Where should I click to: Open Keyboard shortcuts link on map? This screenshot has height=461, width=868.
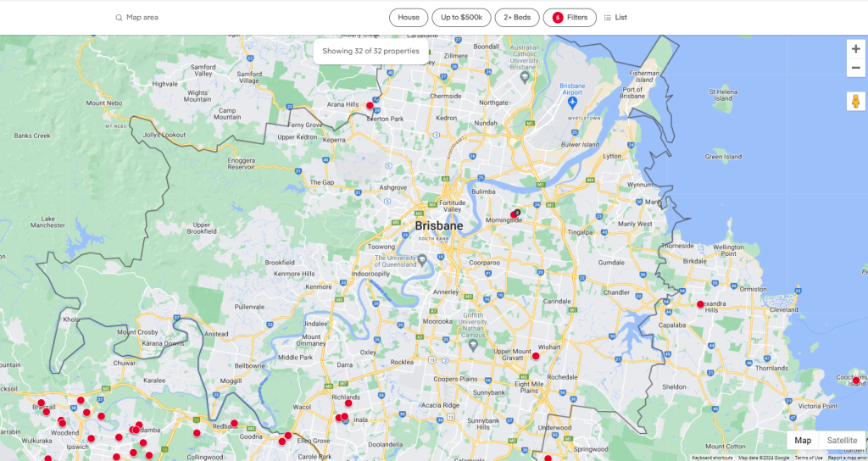(712, 458)
